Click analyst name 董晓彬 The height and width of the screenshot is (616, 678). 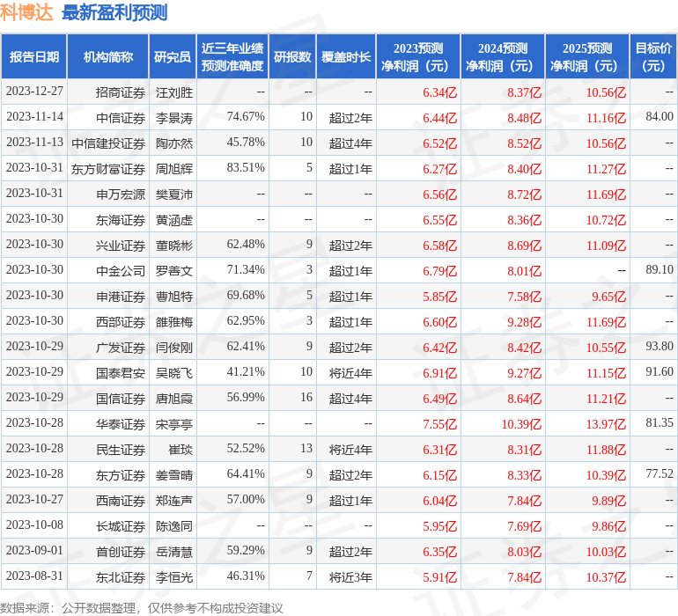[174, 246]
